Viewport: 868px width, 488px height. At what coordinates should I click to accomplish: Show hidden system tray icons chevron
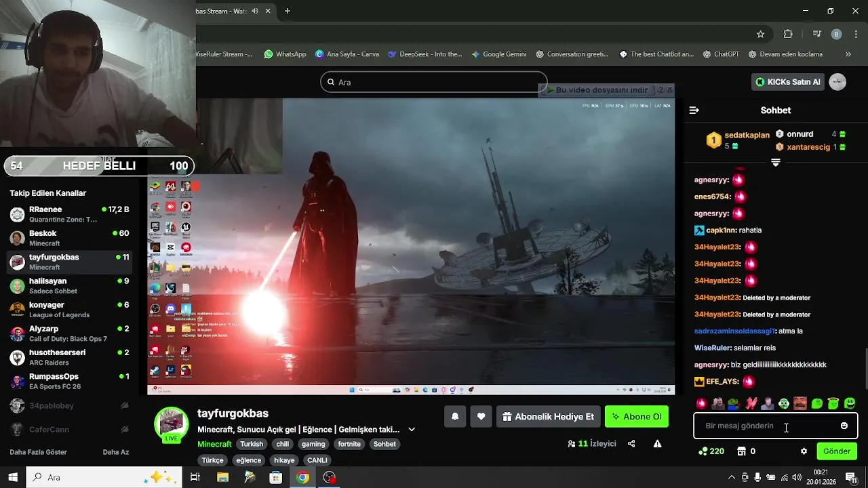tap(732, 477)
